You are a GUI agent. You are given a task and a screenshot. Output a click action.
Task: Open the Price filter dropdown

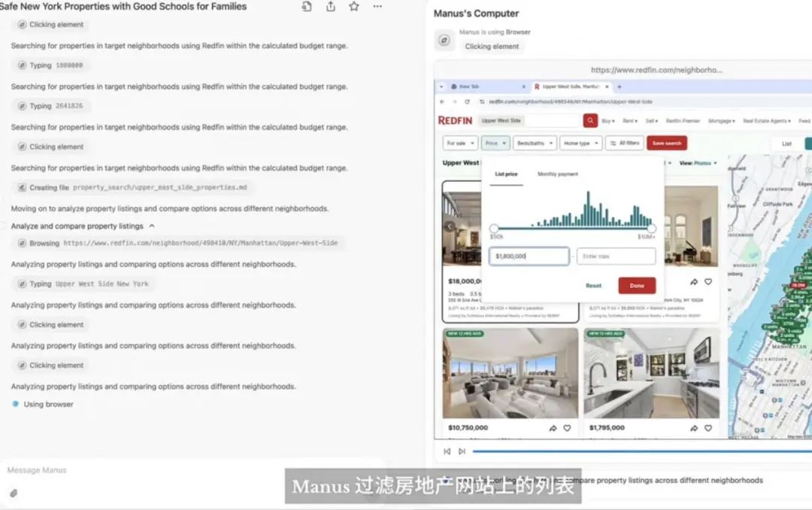(x=495, y=143)
